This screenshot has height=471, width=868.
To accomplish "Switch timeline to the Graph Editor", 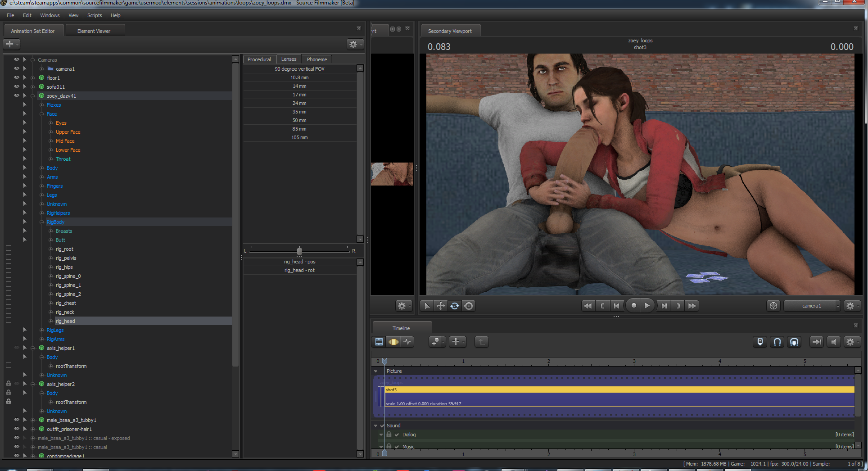I will tap(407, 342).
